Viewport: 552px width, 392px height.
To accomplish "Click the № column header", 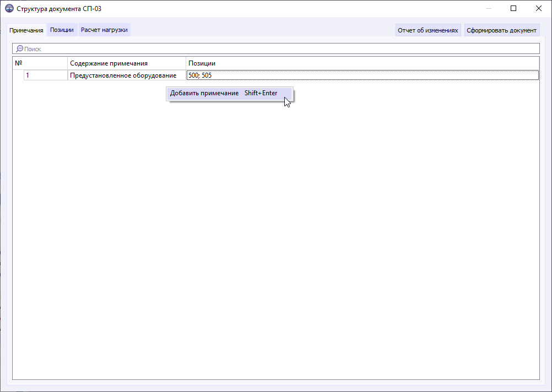I will pyautogui.click(x=39, y=63).
